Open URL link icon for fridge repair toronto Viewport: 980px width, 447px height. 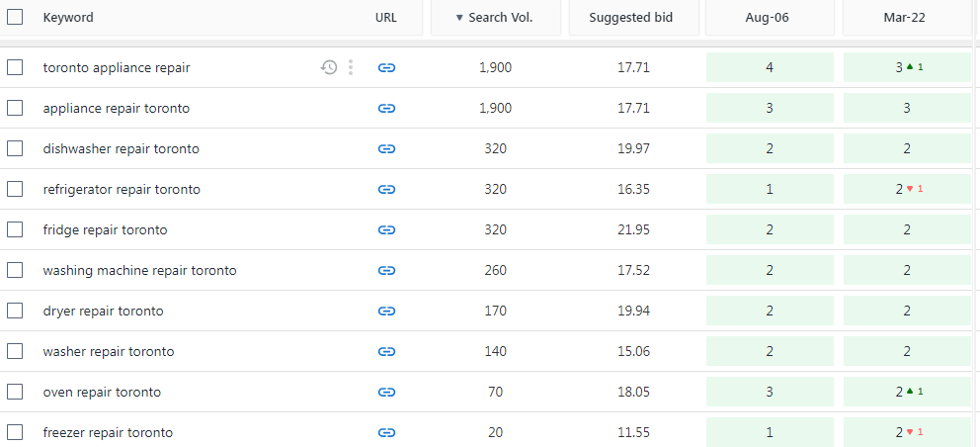387,229
